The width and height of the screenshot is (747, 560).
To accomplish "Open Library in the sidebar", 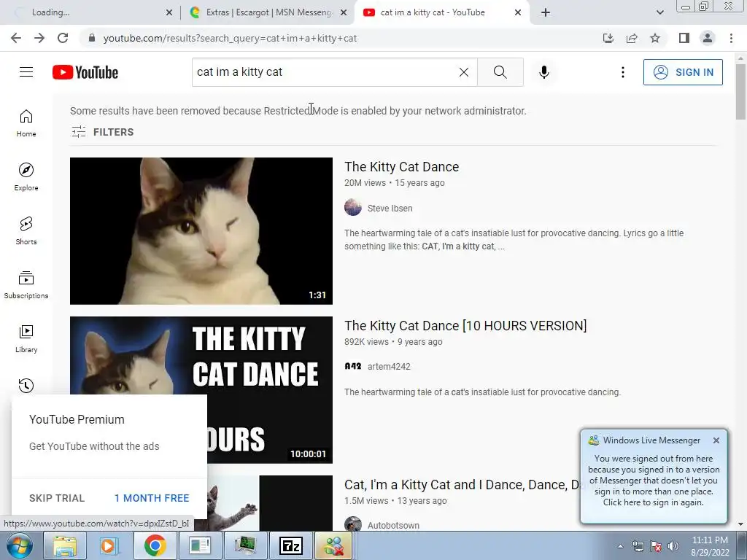I will click(x=26, y=338).
